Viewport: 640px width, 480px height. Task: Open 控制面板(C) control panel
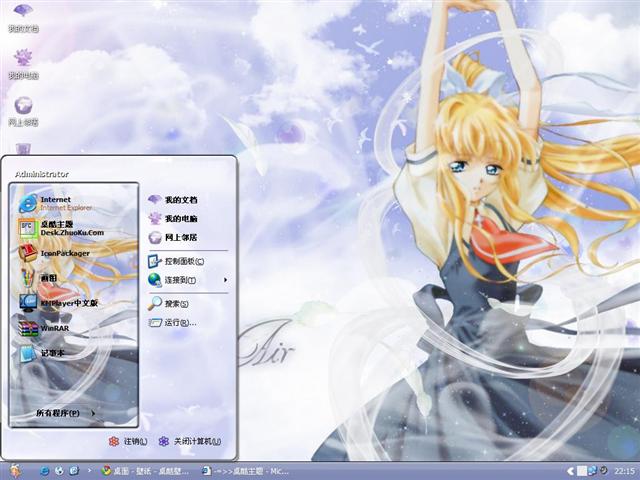coord(176,261)
